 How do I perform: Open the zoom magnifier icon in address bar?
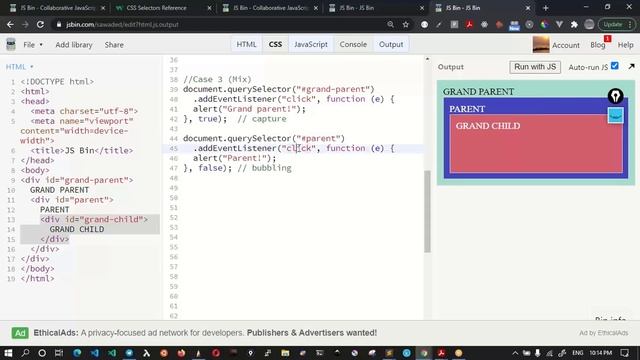click(391, 24)
